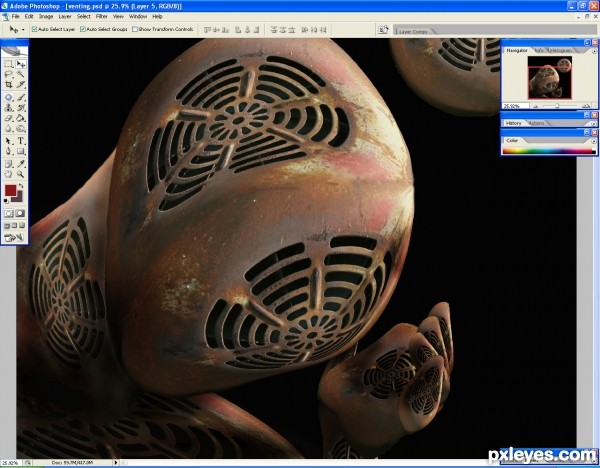The image size is (600, 468).
Task: Switch to Full Screen with Menu Bar
Action: pos(15,226)
